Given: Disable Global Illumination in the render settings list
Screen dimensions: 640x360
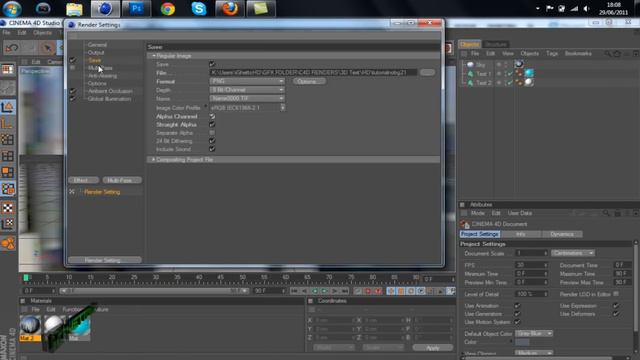Looking at the screenshot, I should pos(72,99).
